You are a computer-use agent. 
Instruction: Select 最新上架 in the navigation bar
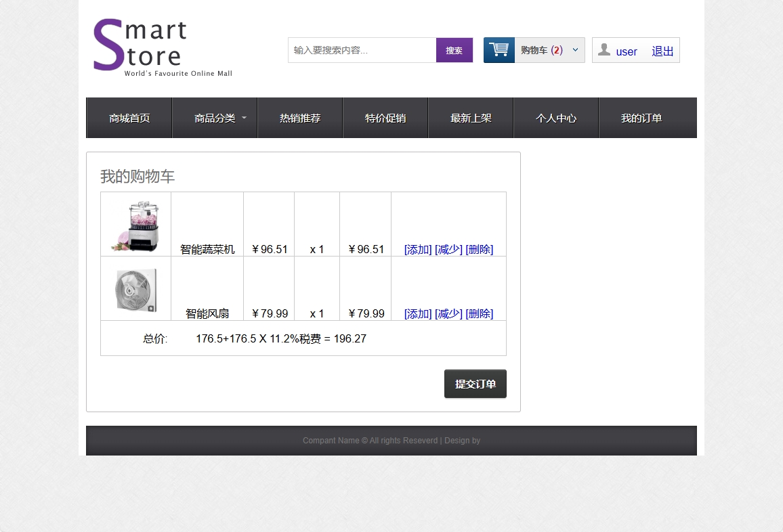click(x=471, y=118)
